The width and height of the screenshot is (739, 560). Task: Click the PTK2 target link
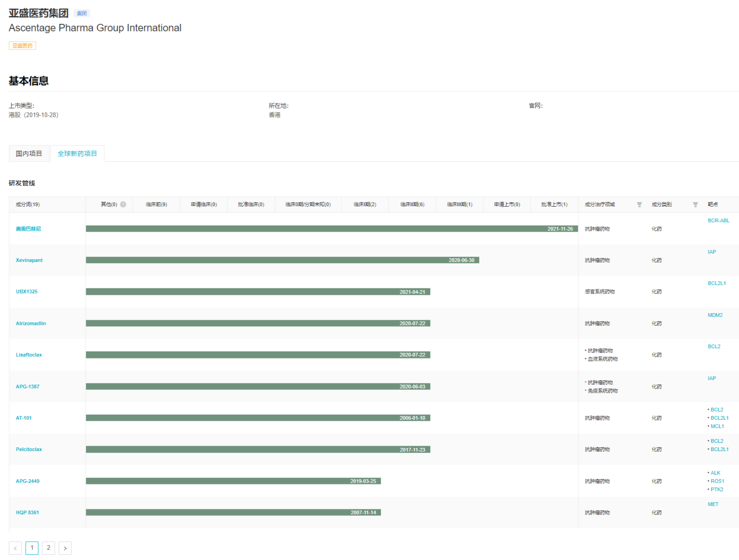[x=717, y=489]
